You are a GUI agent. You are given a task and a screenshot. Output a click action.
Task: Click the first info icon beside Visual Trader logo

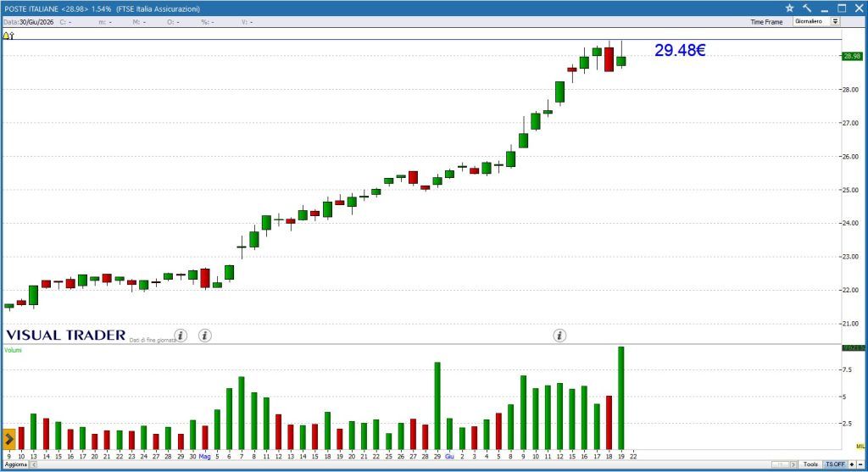click(x=181, y=336)
